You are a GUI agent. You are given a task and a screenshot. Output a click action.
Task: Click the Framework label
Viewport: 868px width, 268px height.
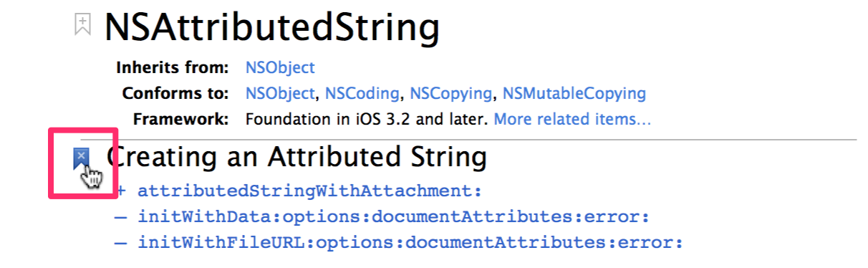tap(180, 118)
